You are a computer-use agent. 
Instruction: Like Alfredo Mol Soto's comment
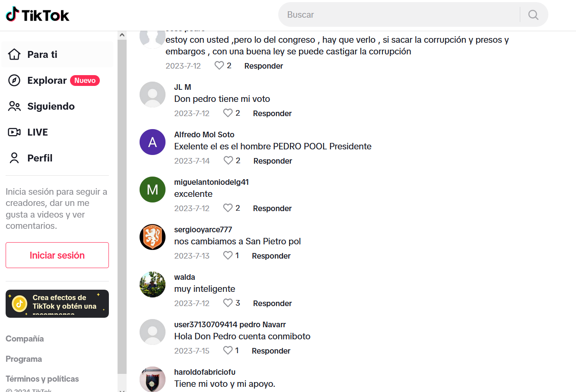pos(228,161)
